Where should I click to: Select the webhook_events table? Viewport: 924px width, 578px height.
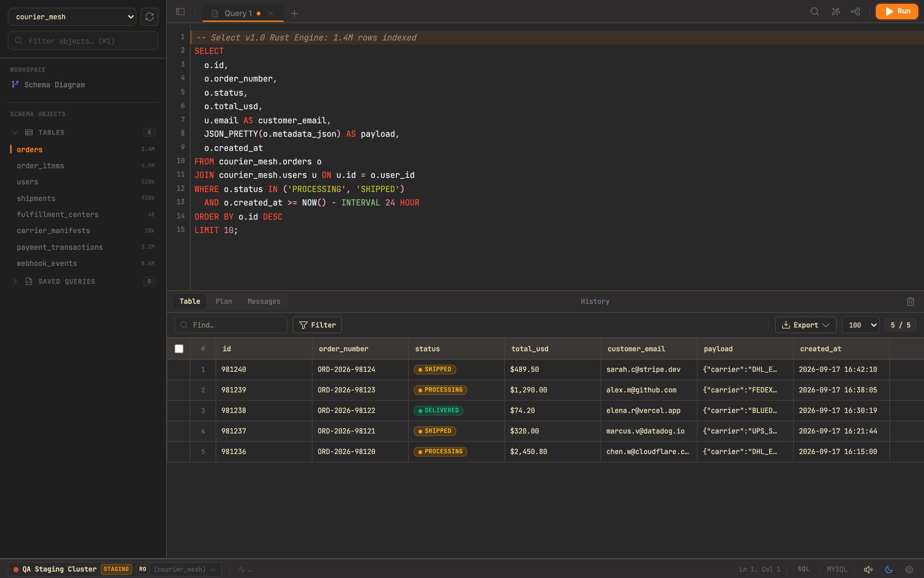click(x=83, y=263)
